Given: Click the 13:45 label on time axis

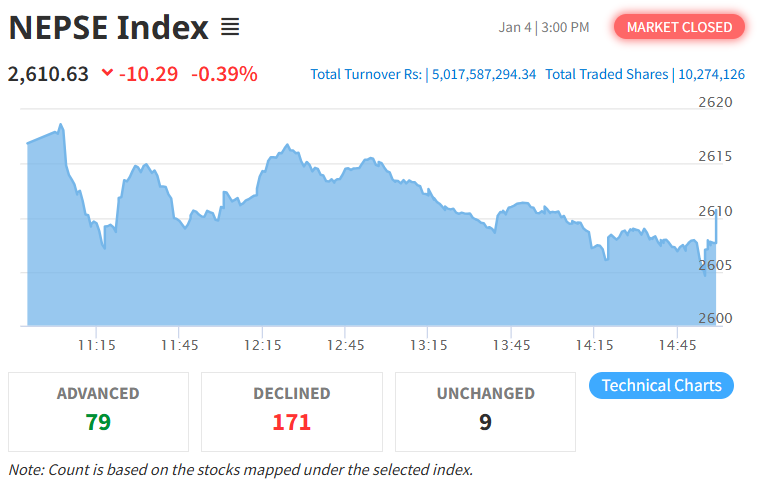Looking at the screenshot, I should pyautogui.click(x=511, y=344).
